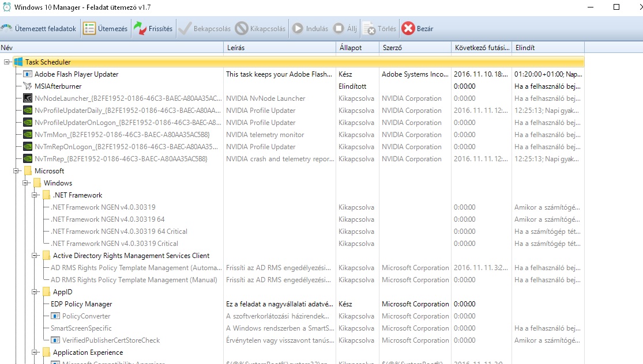Click the 'Ez a feladat a nagyvállalati adatvé...' description
643x364 pixels.
click(x=279, y=304)
